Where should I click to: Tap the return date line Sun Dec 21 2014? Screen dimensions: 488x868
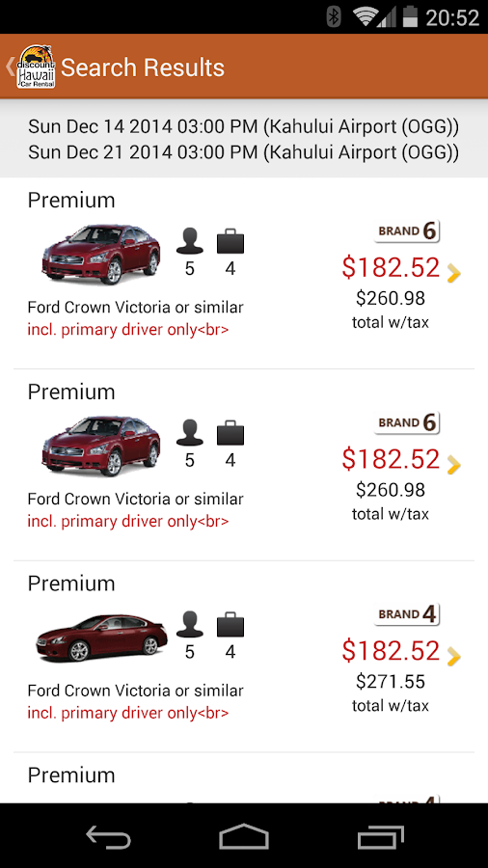click(243, 152)
